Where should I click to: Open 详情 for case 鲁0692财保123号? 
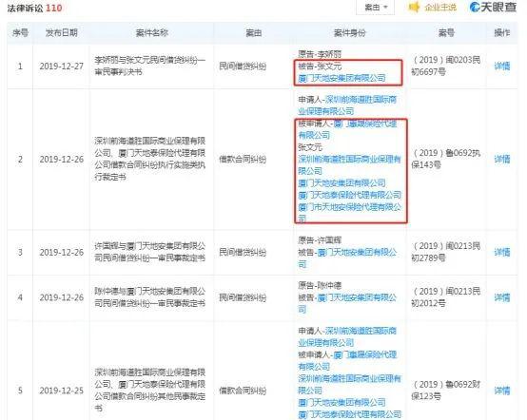pos(502,391)
